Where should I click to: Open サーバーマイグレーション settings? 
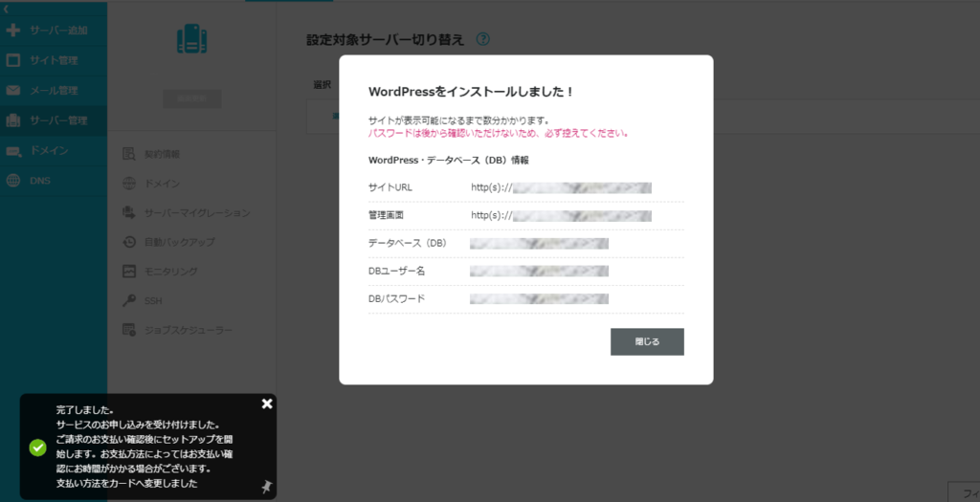click(x=197, y=213)
